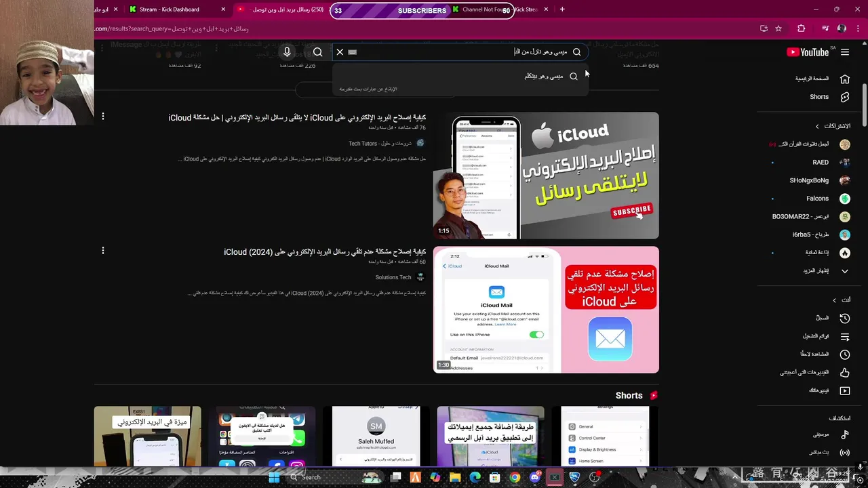Open File Explorer from the taskbar
The width and height of the screenshot is (868, 488).
point(455,477)
